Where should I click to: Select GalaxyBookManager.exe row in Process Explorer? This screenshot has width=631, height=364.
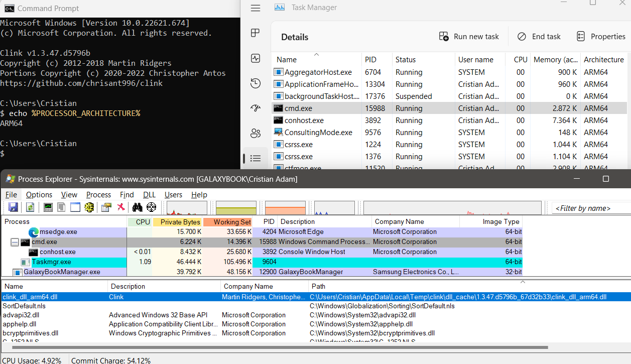(261, 272)
